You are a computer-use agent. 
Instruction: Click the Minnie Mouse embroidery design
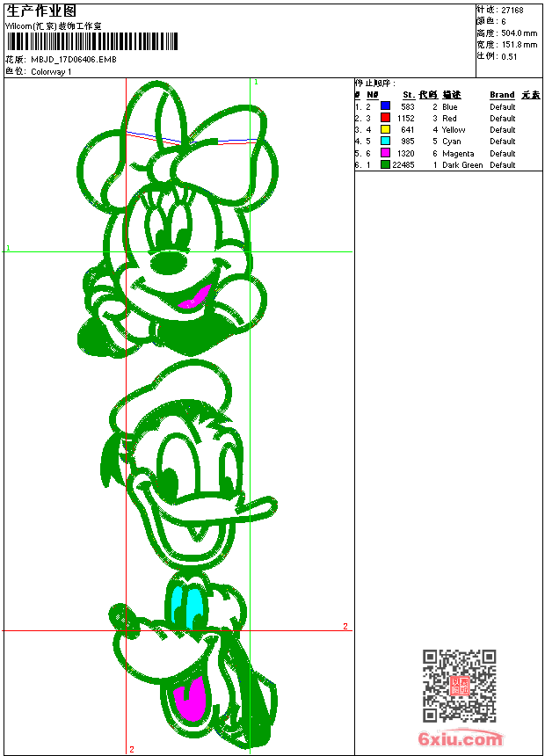[178, 220]
